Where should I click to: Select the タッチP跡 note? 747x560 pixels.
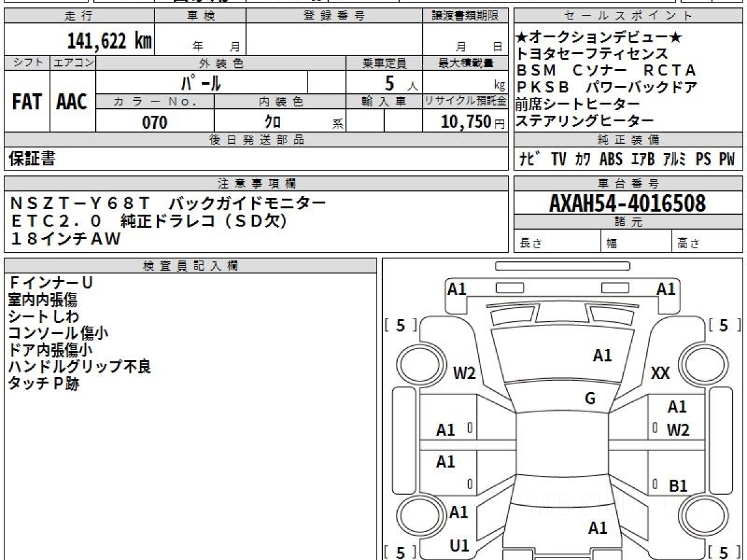(44, 384)
